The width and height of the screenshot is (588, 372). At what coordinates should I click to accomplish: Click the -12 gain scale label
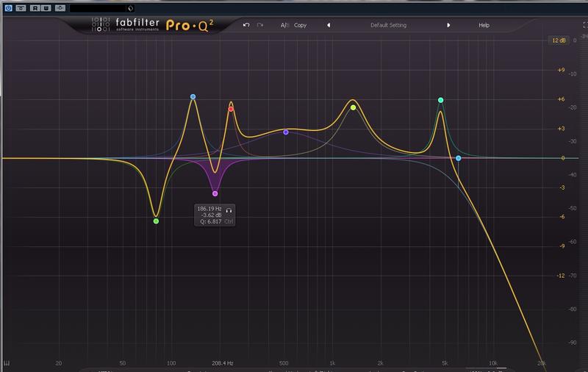[x=561, y=276]
